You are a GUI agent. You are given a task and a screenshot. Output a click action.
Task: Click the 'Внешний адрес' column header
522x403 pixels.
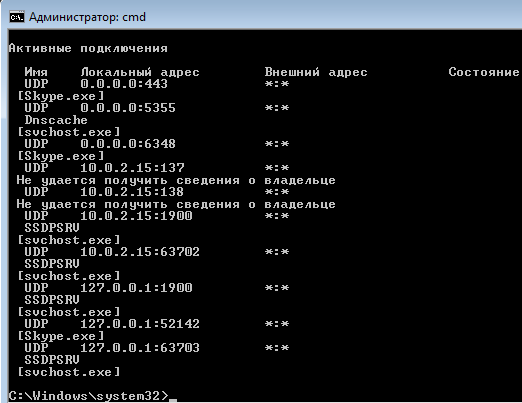pos(316,72)
